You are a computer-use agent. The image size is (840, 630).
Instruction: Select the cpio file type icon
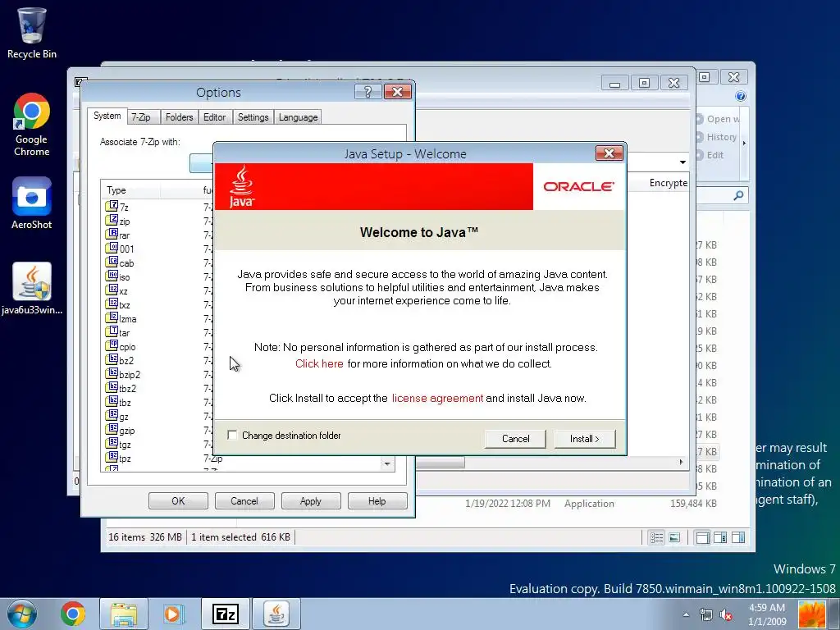[112, 345]
